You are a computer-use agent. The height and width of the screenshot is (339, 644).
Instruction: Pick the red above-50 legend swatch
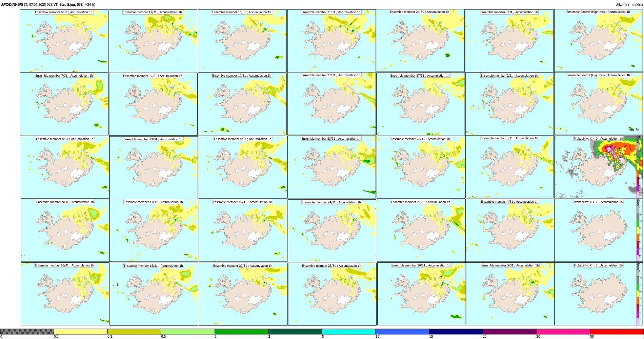[617, 332]
